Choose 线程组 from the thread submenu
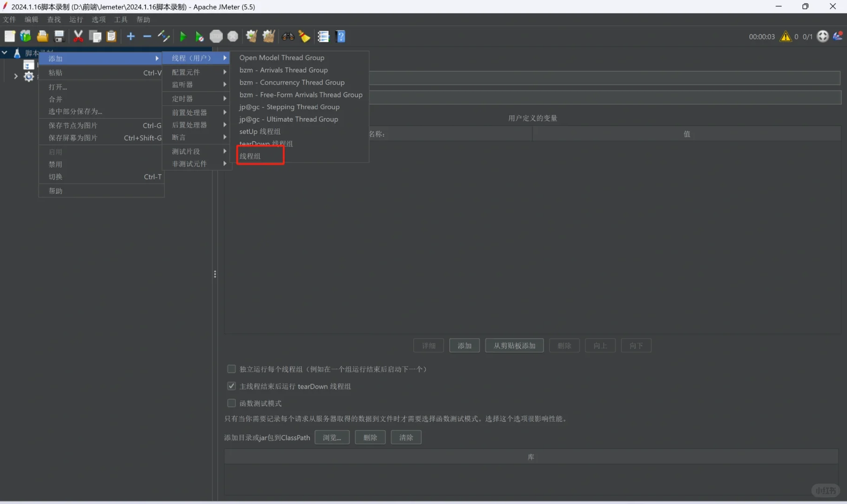 coord(250,156)
